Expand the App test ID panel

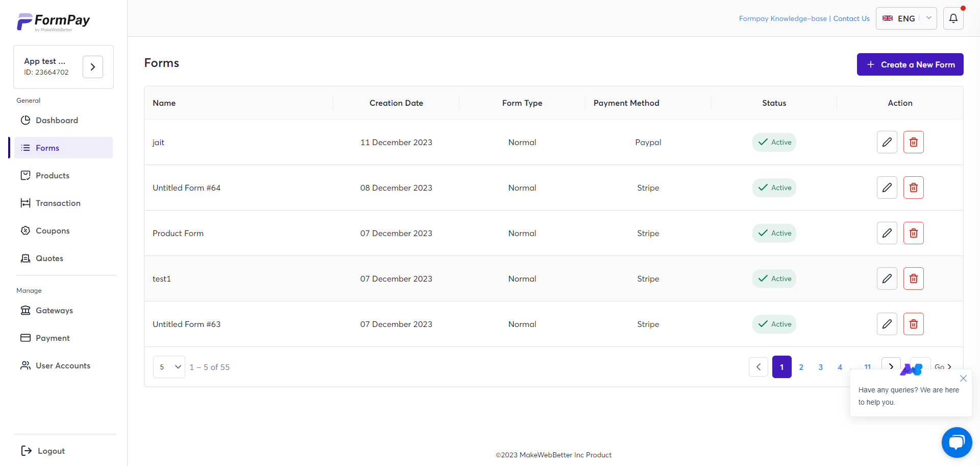pos(92,66)
